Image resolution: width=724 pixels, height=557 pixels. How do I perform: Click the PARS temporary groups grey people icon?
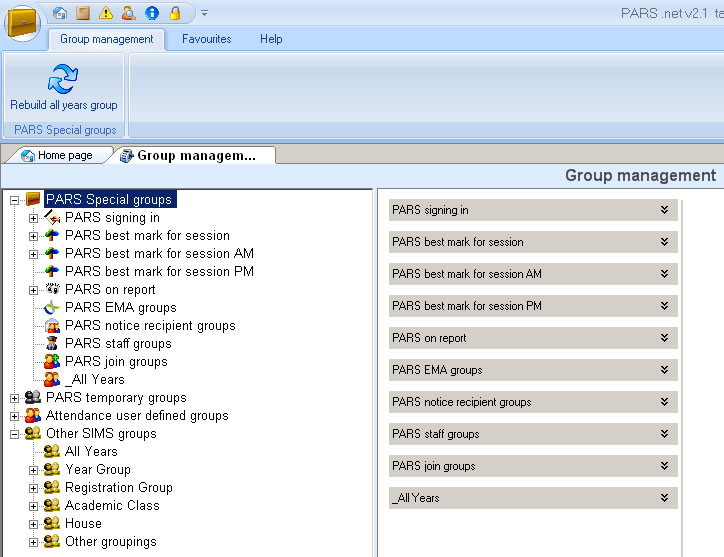coord(33,397)
